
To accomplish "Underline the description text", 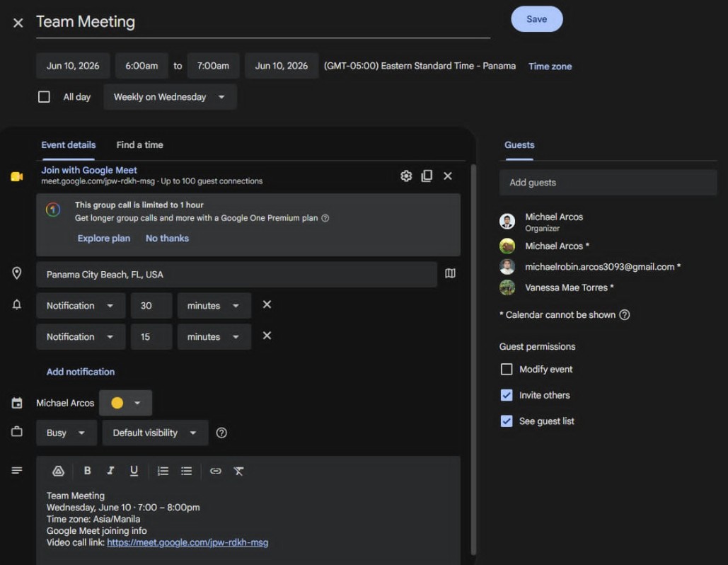I will click(x=134, y=471).
